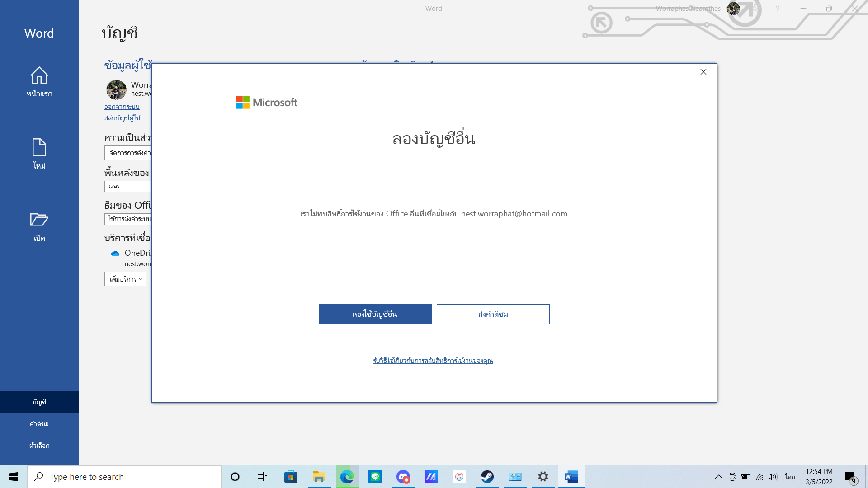Click the ส่งคำติชม button in dialog
The height and width of the screenshot is (488, 868).
coord(493,314)
